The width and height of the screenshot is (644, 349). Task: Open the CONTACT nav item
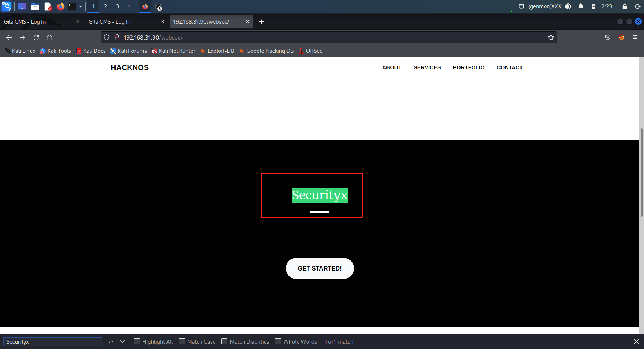click(510, 67)
